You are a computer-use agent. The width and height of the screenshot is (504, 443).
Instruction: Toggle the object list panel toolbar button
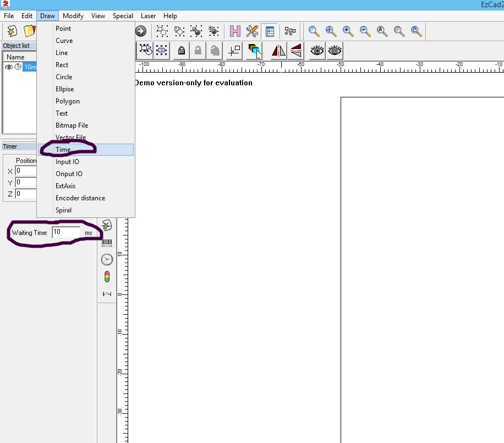[x=270, y=31]
